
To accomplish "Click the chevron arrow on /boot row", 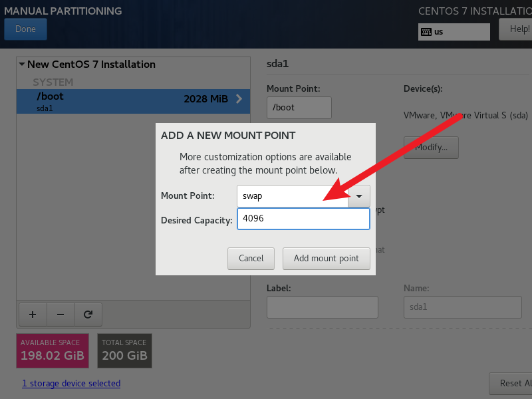I will pyautogui.click(x=239, y=98).
